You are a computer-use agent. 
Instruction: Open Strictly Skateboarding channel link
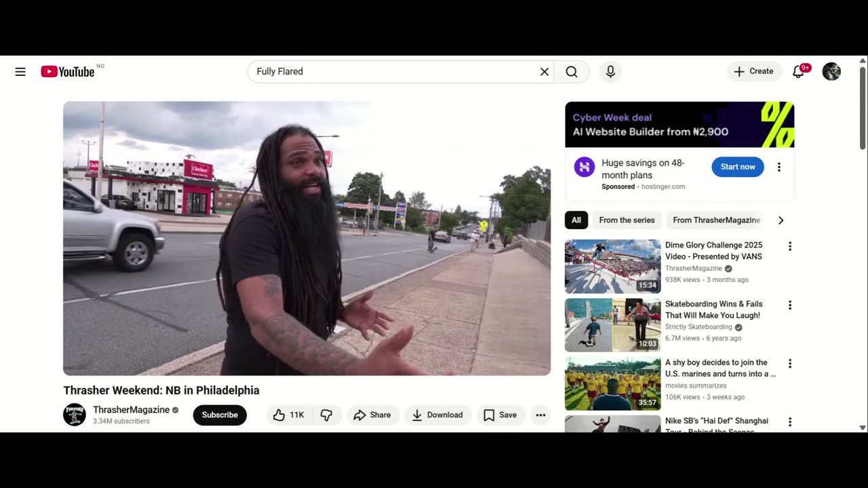(x=698, y=327)
